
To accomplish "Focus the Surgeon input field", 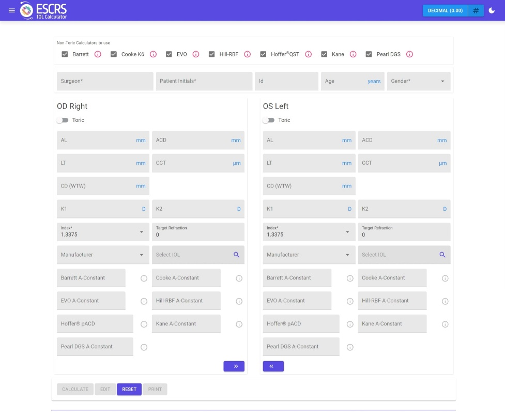I will [105, 81].
